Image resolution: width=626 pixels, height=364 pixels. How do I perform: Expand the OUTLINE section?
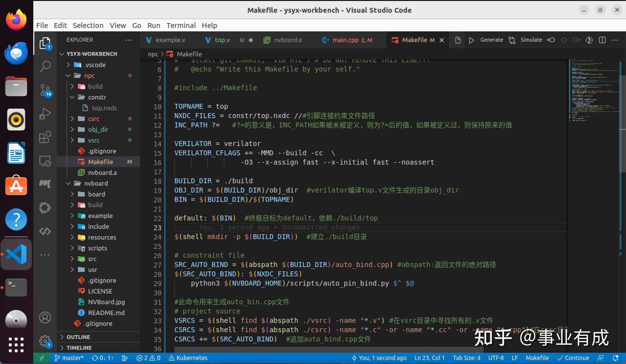tap(78, 337)
